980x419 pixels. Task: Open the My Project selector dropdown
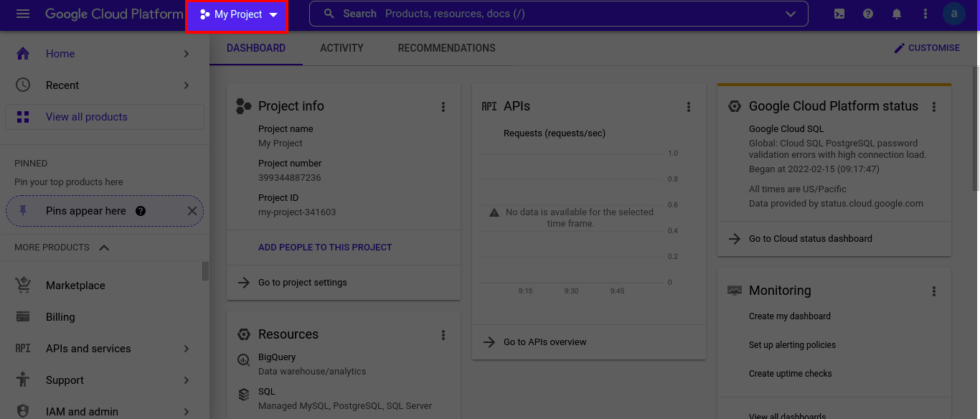point(237,15)
